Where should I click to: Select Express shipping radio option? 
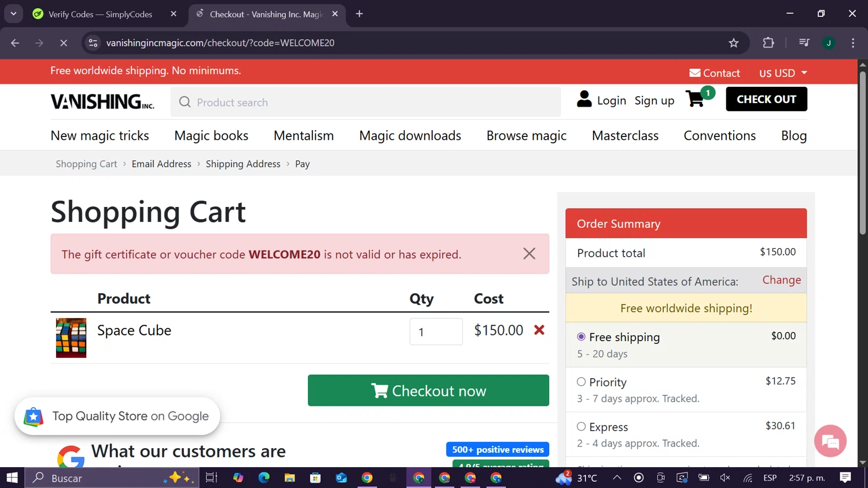pyautogui.click(x=581, y=426)
